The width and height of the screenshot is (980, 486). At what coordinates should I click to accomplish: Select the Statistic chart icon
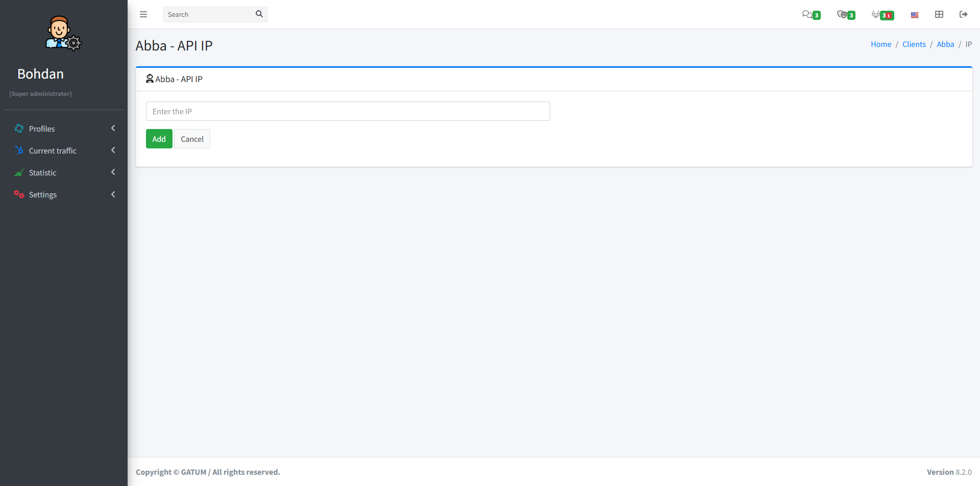pos(19,172)
